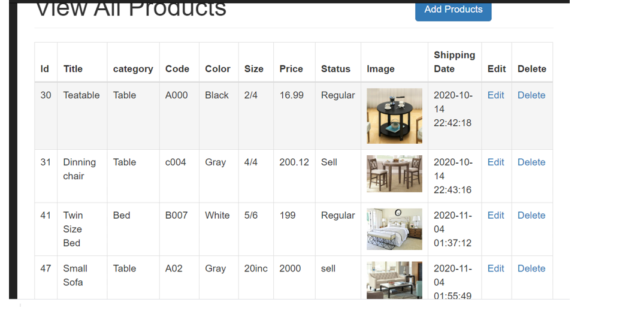Open the black tea table image
Viewport: 644px width, 311px height.
(x=394, y=116)
